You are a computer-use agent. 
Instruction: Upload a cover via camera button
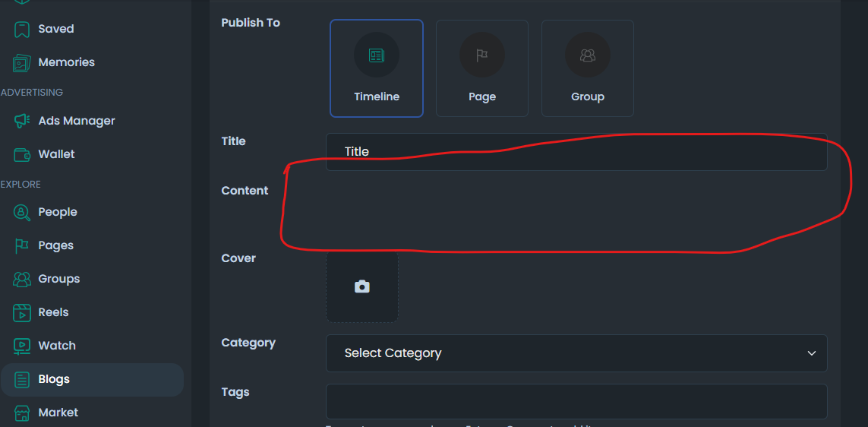[x=361, y=286]
